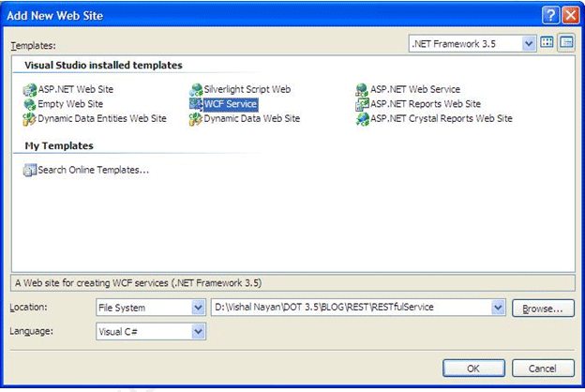Select the Silverlight Script Web template icon
The image size is (585, 392).
coord(196,90)
